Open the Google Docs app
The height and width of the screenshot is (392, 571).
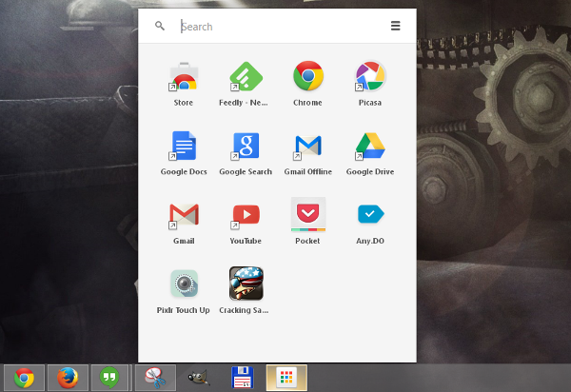point(184,146)
